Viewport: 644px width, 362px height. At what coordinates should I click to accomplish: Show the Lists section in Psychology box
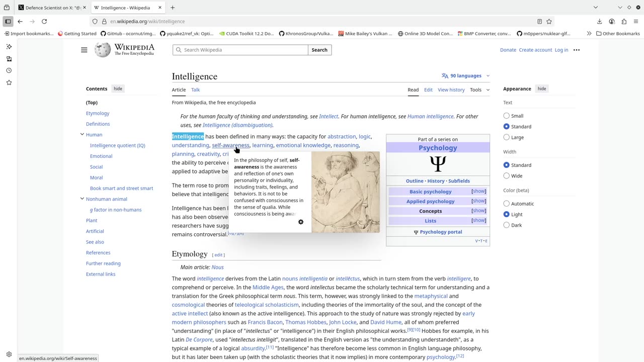(x=478, y=220)
